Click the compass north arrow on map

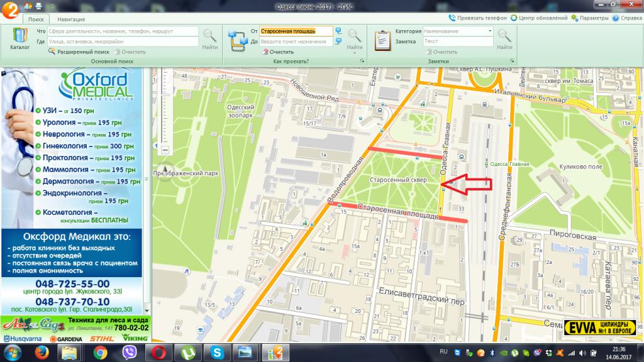(165, 170)
